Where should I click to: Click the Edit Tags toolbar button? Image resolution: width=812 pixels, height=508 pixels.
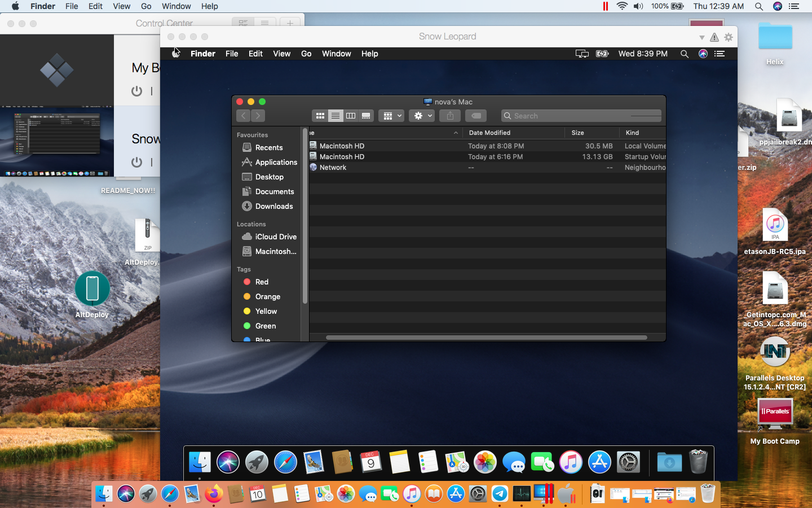click(x=476, y=116)
